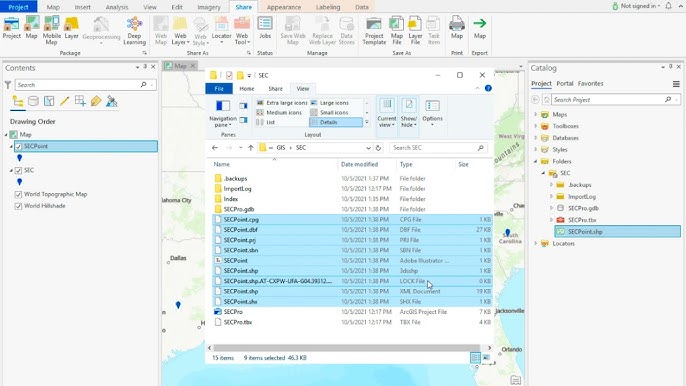686x386 pixels.
Task: Select the Details layout option
Action: (x=336, y=122)
